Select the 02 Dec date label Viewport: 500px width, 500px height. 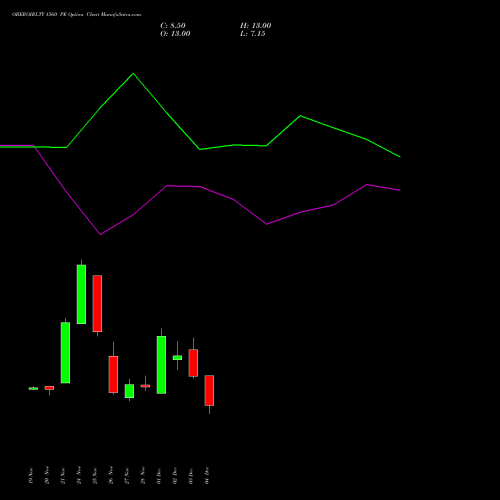click(x=175, y=476)
